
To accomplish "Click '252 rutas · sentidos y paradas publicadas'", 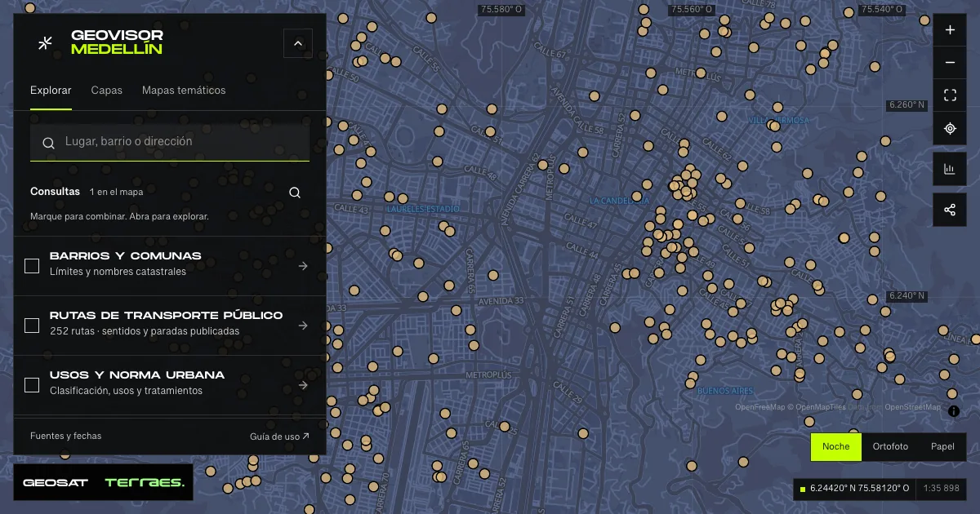I will click(x=145, y=331).
